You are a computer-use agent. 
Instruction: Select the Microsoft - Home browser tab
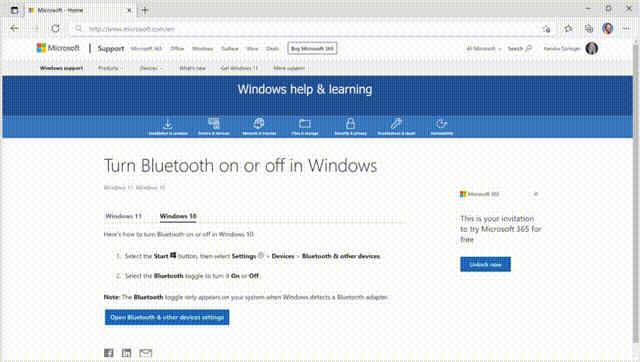(80, 10)
